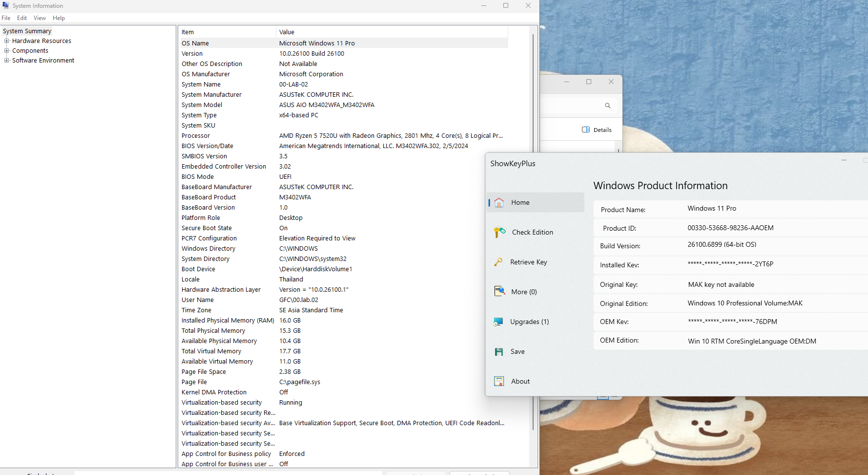Click the Save floppy disk icon
This screenshot has height=475, width=868.
click(499, 352)
